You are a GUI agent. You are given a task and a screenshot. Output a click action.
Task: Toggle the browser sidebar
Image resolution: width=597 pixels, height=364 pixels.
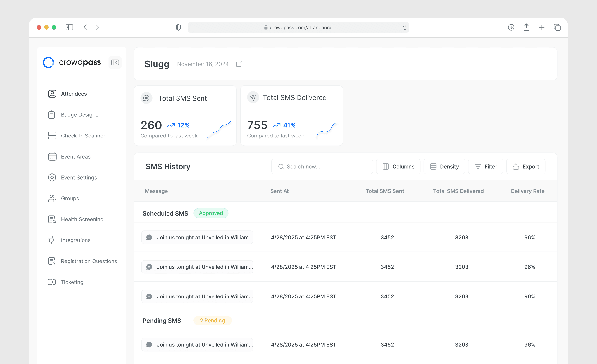point(70,27)
